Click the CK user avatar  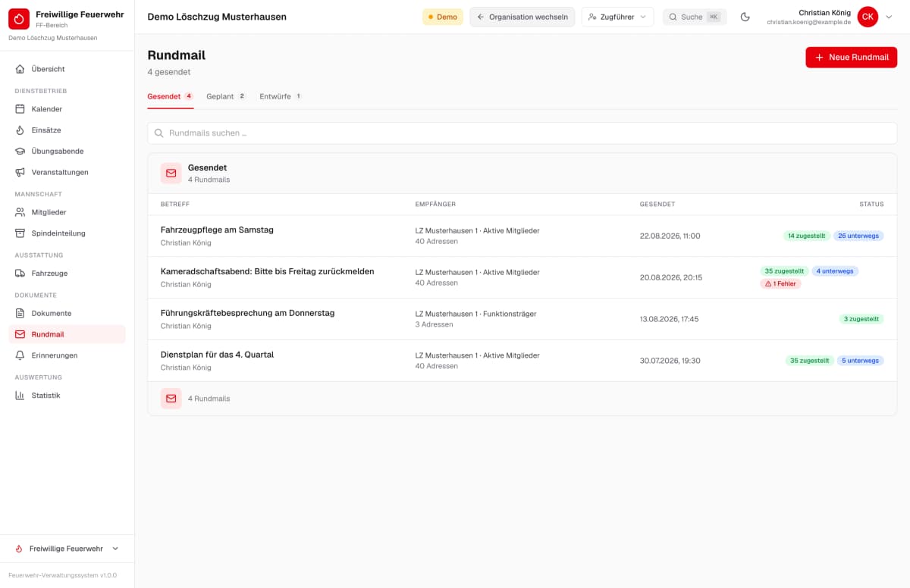pos(868,17)
